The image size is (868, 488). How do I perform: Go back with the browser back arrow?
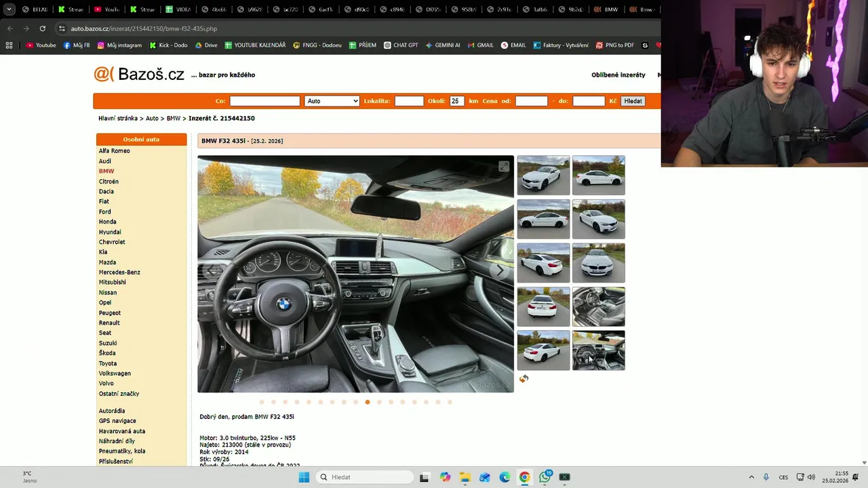(9, 28)
